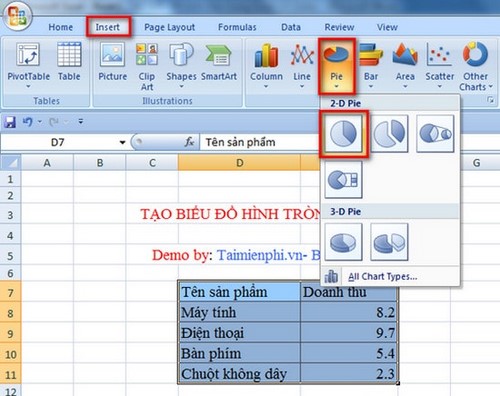Choose the 3-D Pie chart
This screenshot has width=500, height=396.
tap(343, 242)
